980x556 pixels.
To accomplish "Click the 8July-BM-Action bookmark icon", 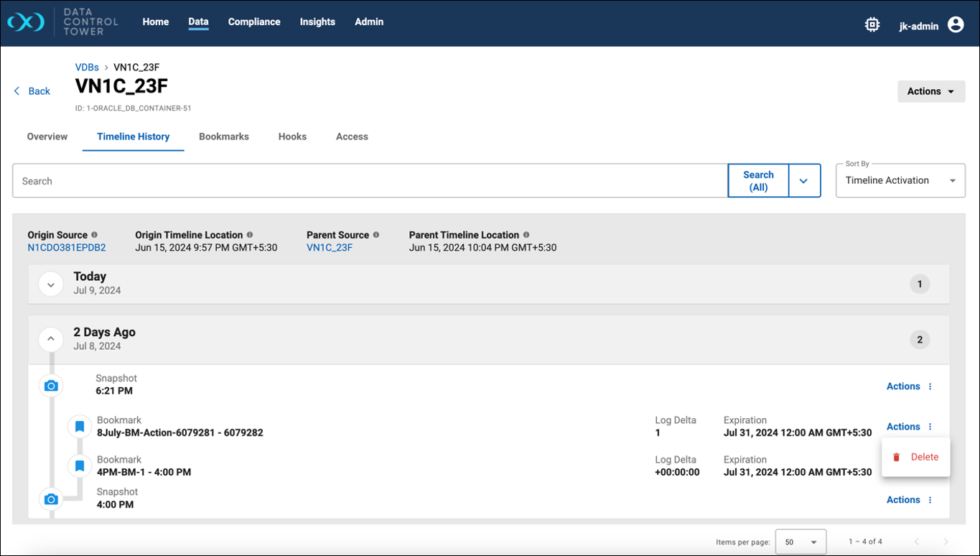I will coord(80,427).
